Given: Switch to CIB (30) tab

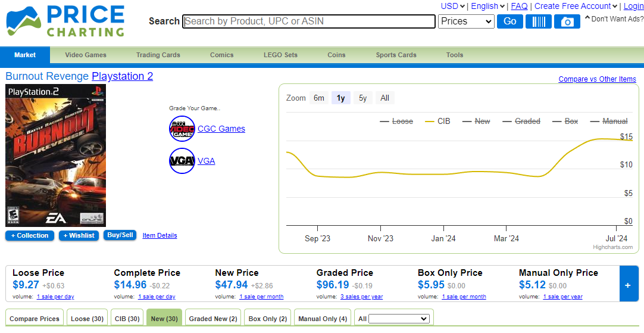Looking at the screenshot, I should click(x=127, y=319).
